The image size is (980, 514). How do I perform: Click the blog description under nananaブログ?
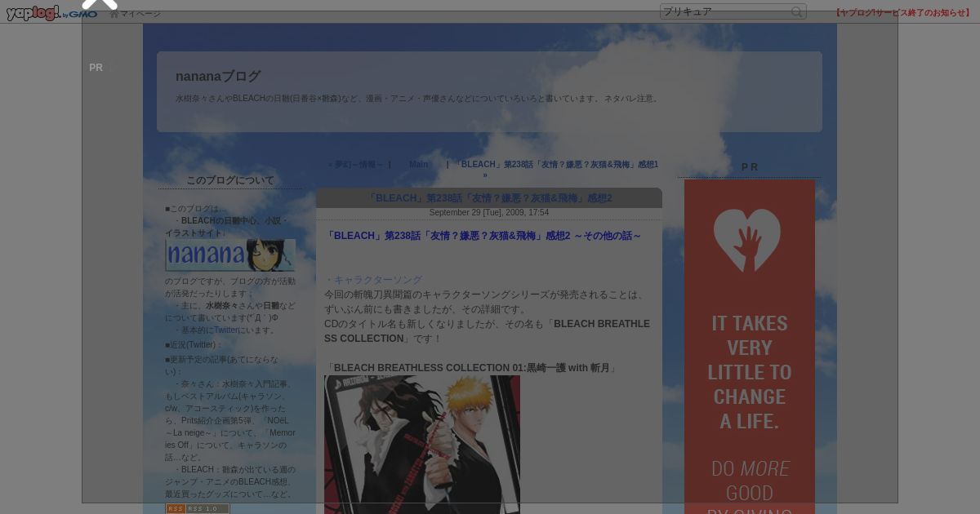point(417,99)
